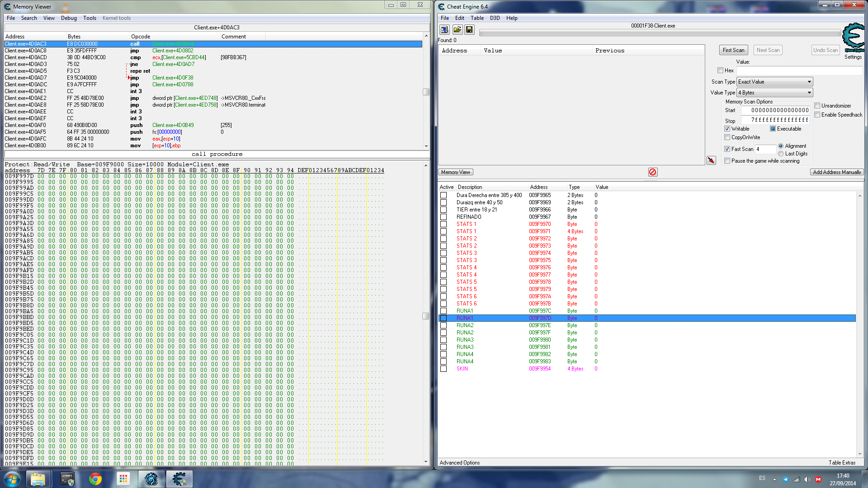868x488 pixels.
Task: Open the Scan Type dropdown
Action: [774, 82]
